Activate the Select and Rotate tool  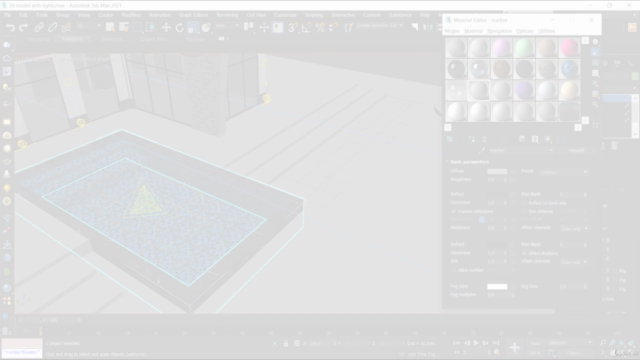[179, 27]
